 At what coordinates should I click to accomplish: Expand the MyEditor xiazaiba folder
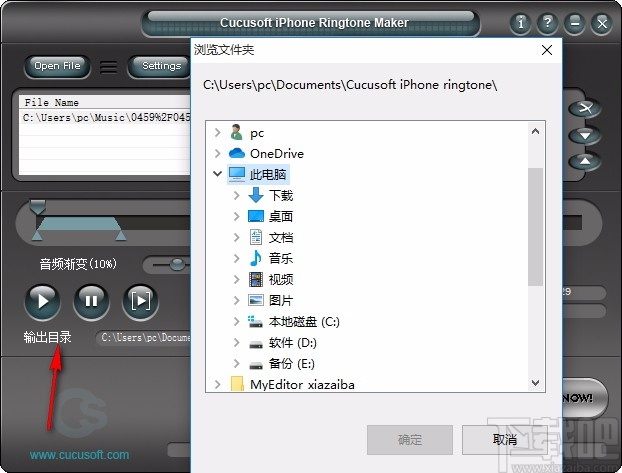pyautogui.click(x=217, y=385)
